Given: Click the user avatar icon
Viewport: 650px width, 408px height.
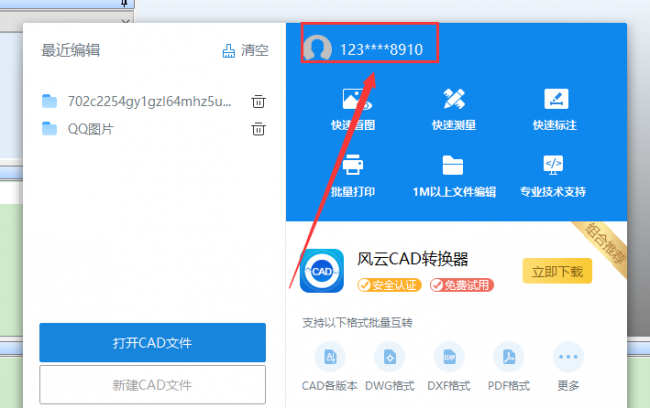Looking at the screenshot, I should tap(317, 49).
